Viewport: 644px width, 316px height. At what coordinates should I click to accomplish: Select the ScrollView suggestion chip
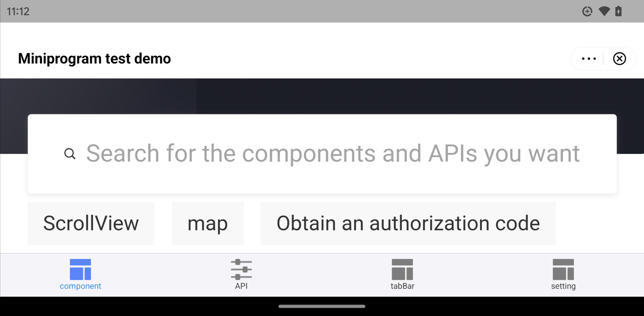pyautogui.click(x=91, y=223)
